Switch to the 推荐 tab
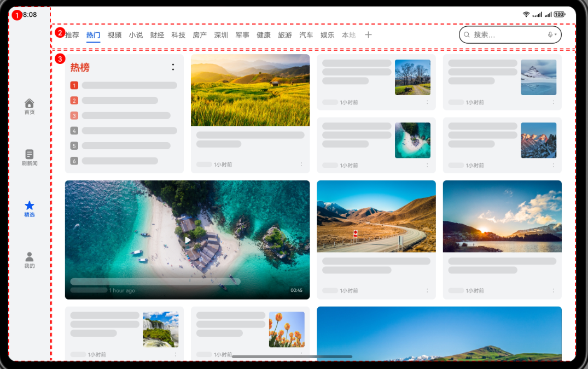 tap(72, 35)
